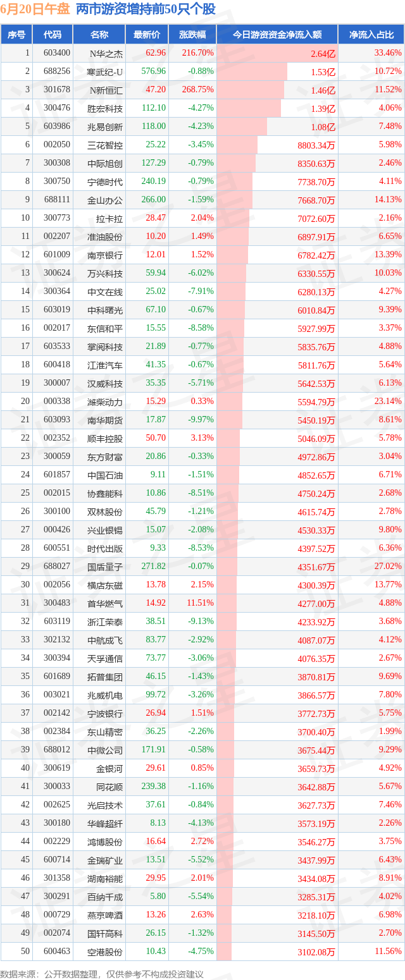Click the 代码 column header
The image size is (405, 980).
[x=52, y=35]
